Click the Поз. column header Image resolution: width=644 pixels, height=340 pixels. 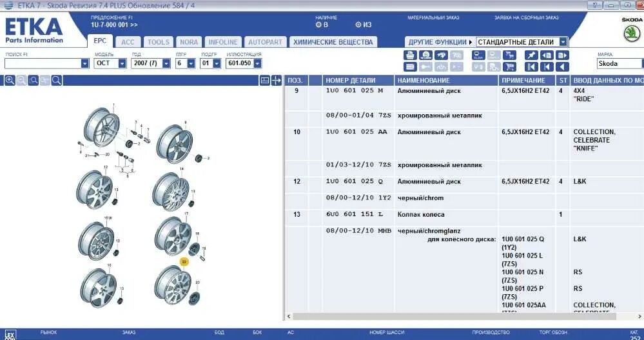click(x=295, y=81)
